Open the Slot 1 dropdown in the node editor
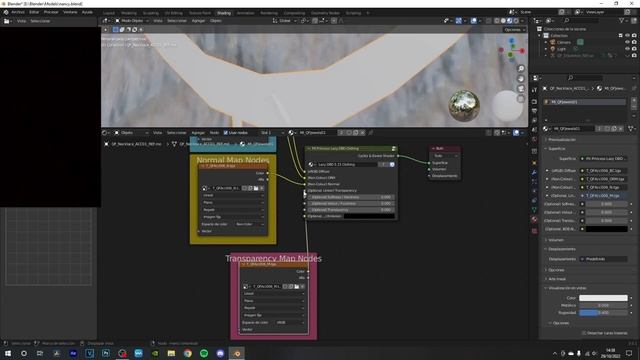This screenshot has width=640, height=360. pyautogui.click(x=272, y=133)
